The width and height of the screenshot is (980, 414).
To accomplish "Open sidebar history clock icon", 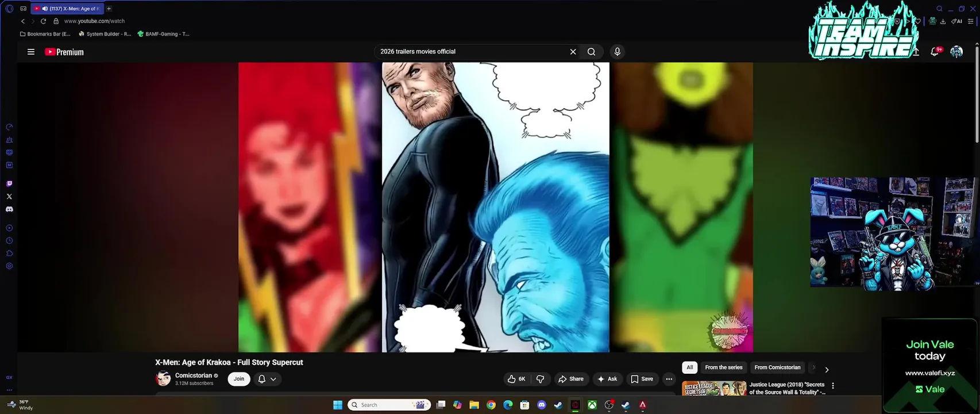I will (x=9, y=241).
